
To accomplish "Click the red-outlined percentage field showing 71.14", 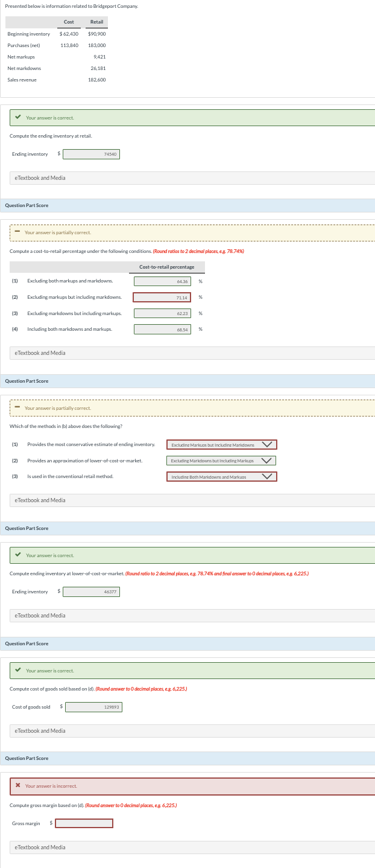I will (x=162, y=297).
